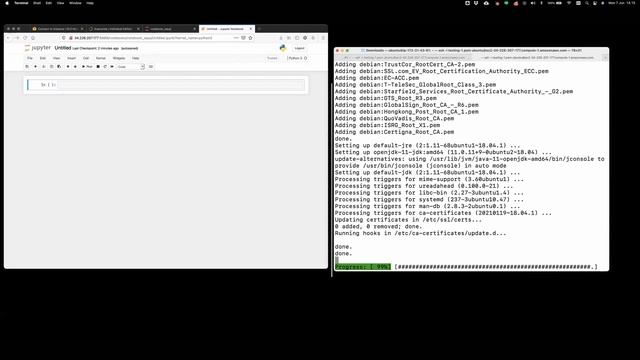
Task: Open the Jupyter Help menu
Action: coord(136,58)
